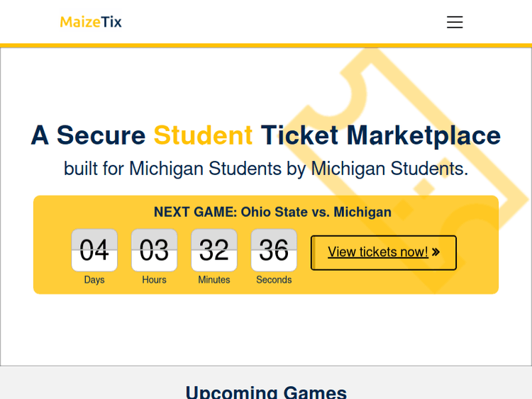Open the hamburger navigation menu

(455, 22)
